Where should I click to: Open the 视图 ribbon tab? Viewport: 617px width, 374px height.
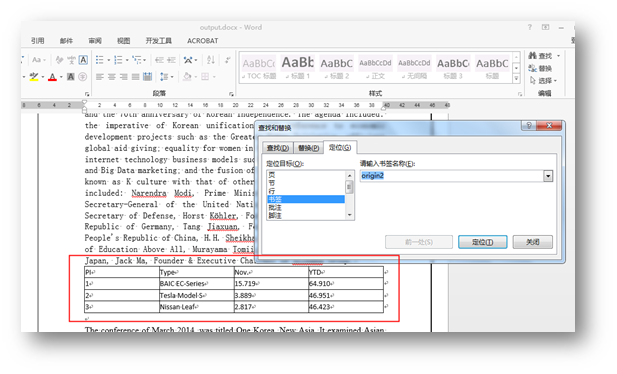[x=123, y=41]
